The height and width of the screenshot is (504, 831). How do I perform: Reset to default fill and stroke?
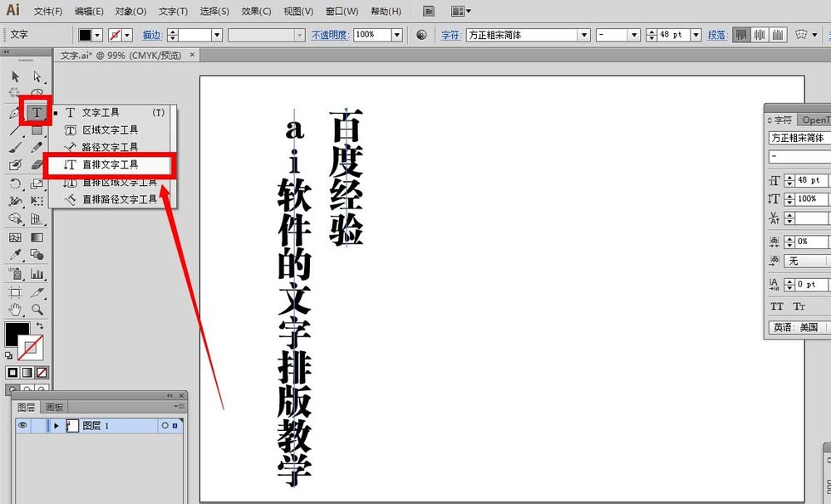point(8,355)
